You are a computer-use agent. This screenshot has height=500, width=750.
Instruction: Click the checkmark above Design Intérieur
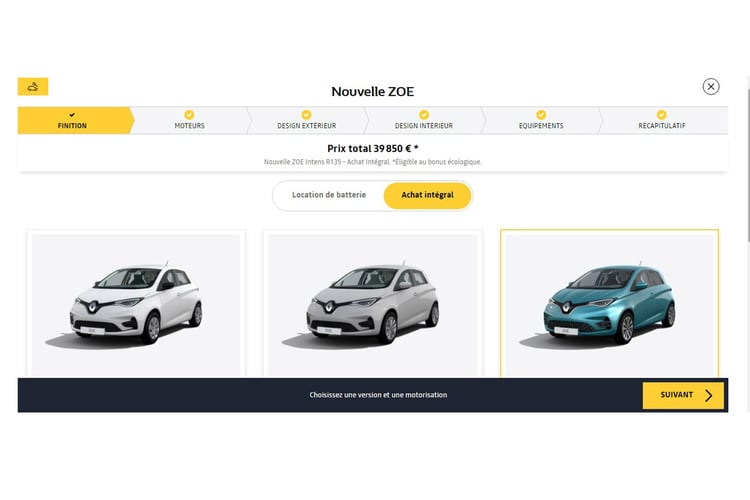coord(424,114)
